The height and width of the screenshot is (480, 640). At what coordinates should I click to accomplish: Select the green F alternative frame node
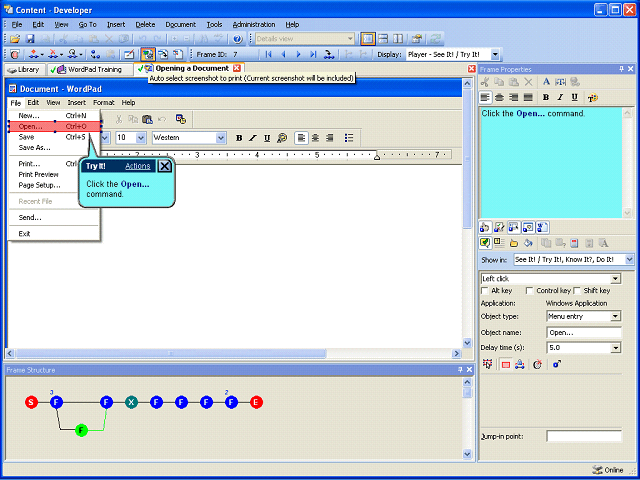click(82, 430)
